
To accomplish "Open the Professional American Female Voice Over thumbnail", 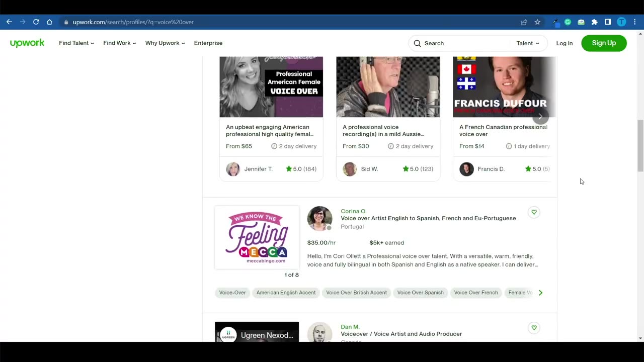I will 271,87.
